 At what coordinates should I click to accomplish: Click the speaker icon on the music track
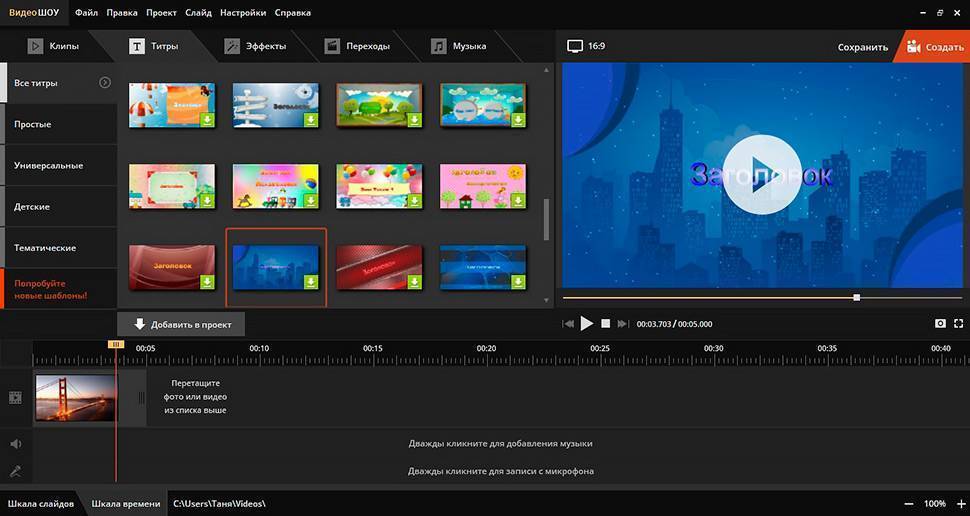[x=15, y=443]
